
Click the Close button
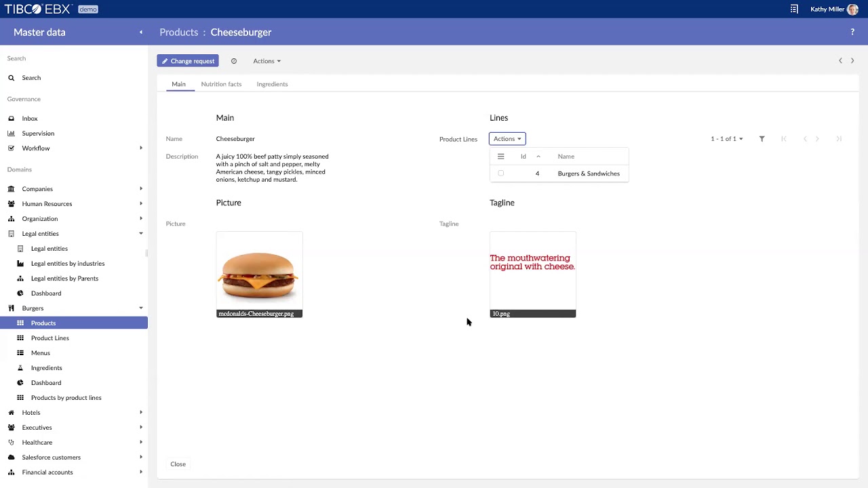178,464
